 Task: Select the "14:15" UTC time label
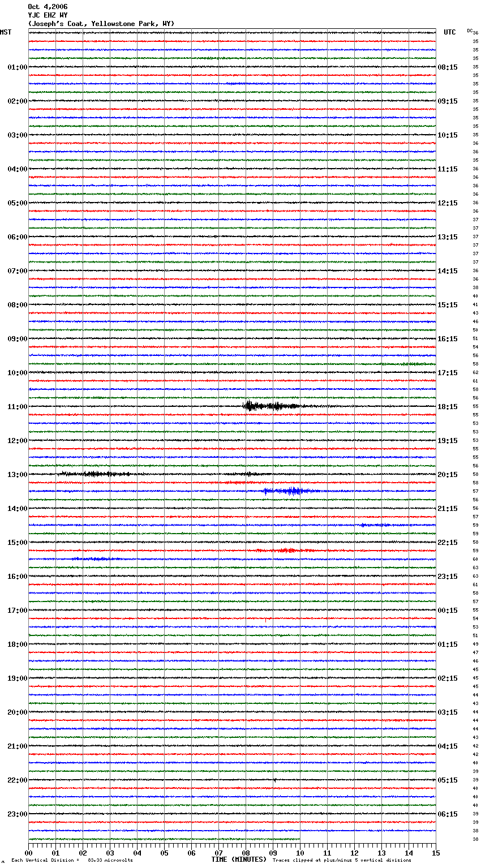click(x=448, y=271)
